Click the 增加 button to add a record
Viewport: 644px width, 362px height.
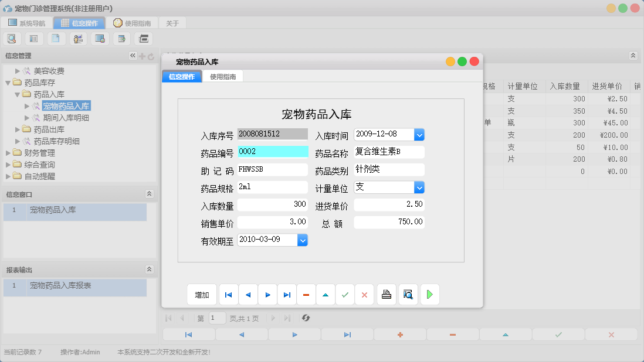[x=201, y=294]
